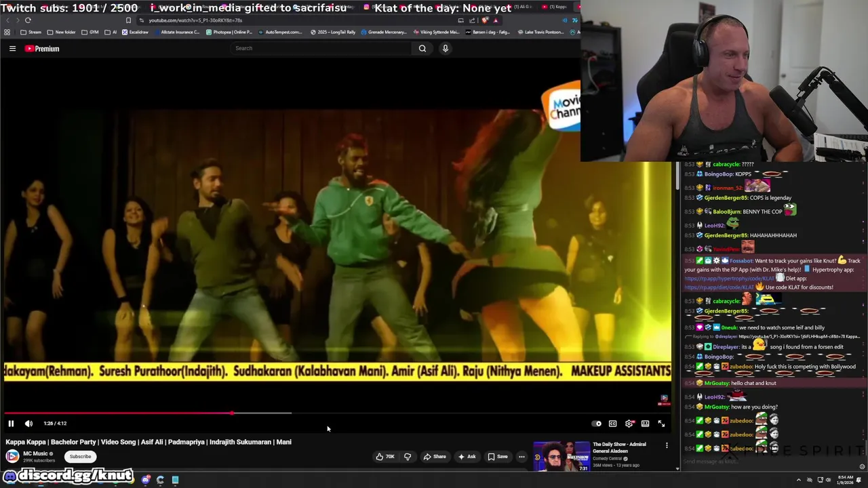Open the 2025 – LongTail Rally bookmark
The height and width of the screenshot is (488, 868).
333,32
